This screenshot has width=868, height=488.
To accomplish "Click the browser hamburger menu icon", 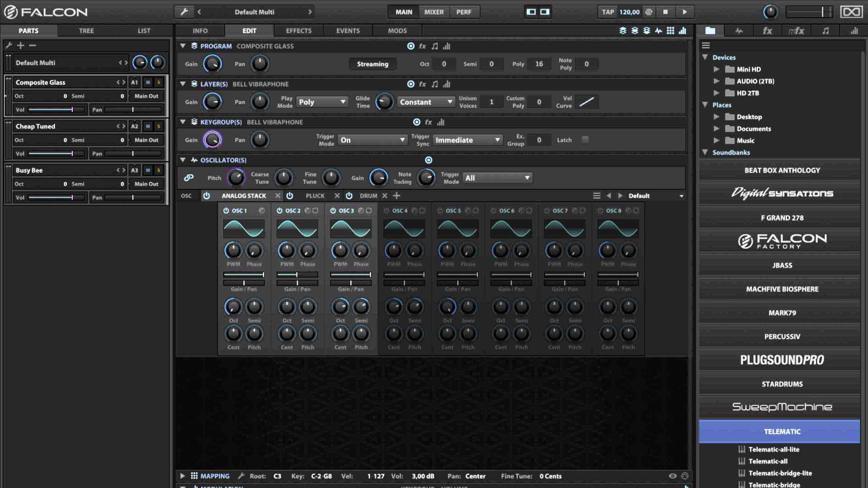I will pos(705,45).
